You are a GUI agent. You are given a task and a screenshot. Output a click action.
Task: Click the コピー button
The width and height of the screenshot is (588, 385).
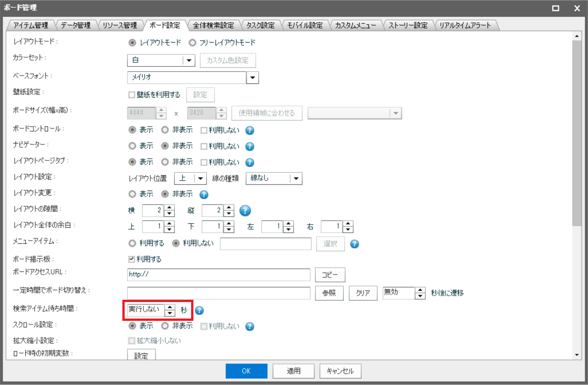pos(330,275)
